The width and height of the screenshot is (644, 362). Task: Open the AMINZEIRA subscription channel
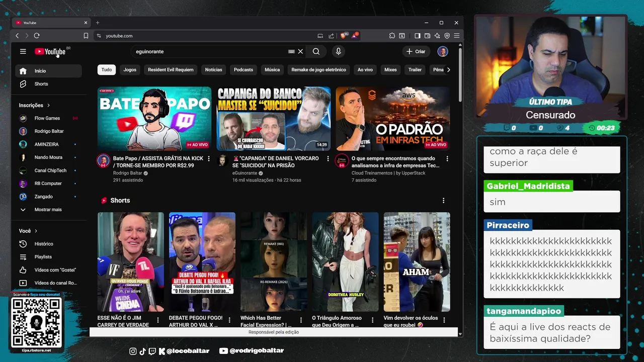pyautogui.click(x=48, y=144)
